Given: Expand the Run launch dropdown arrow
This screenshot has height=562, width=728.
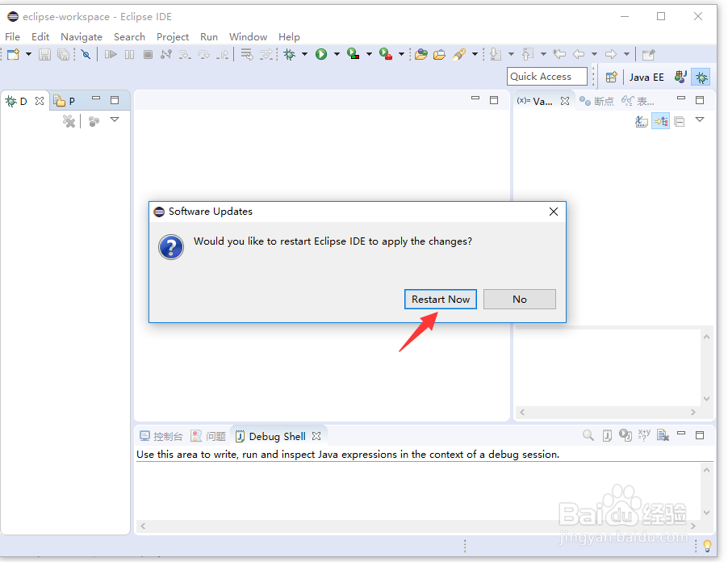Looking at the screenshot, I should (337, 54).
